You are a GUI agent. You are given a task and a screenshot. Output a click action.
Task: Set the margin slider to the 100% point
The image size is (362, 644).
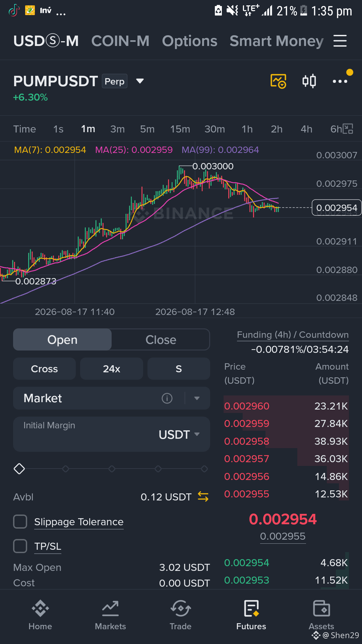204,469
